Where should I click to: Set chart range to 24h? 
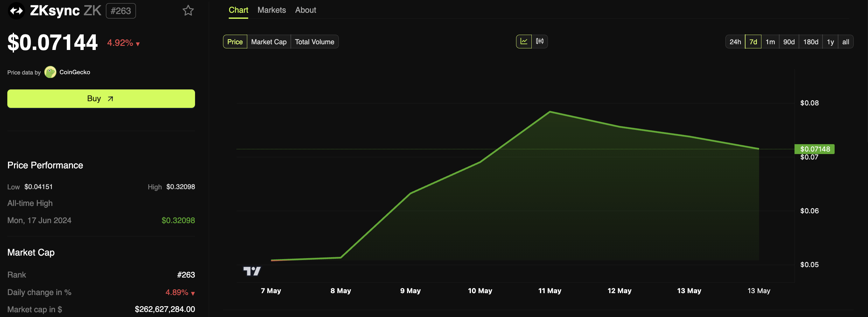coord(735,42)
